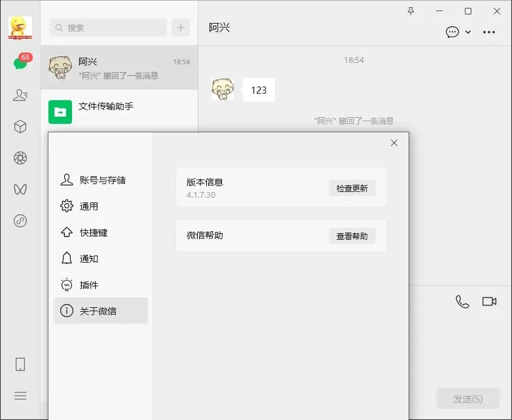Click the 微信帮助 label
The image size is (512, 420).
pyautogui.click(x=205, y=235)
